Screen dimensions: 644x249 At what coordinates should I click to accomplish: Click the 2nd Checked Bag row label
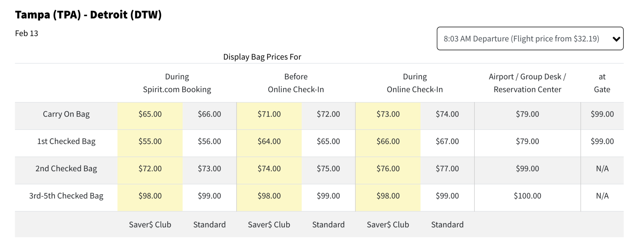(66, 169)
